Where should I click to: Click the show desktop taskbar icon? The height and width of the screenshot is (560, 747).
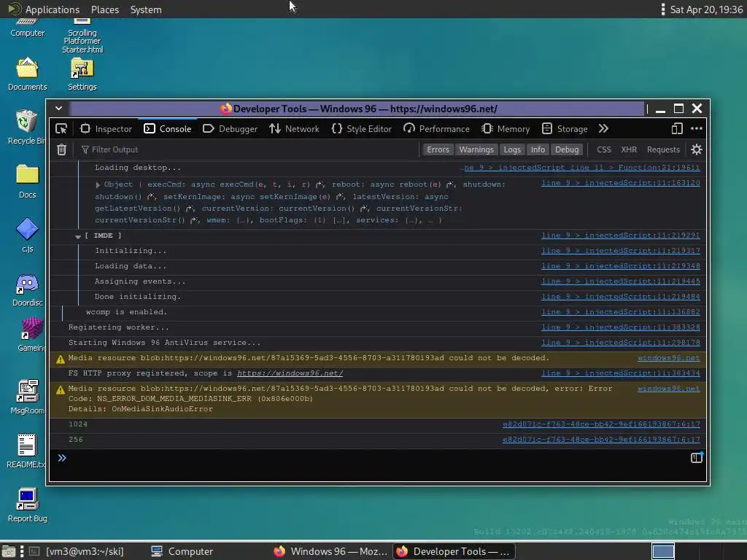tap(9, 551)
